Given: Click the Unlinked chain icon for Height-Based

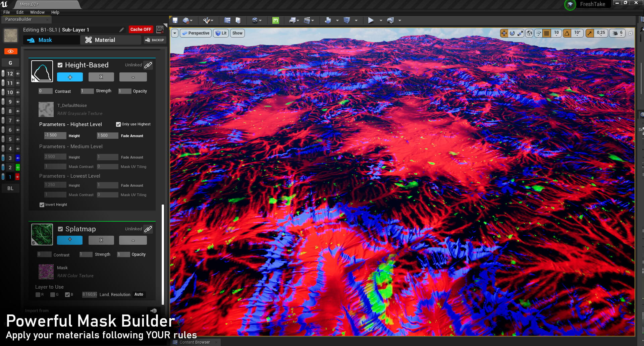Looking at the screenshot, I should pos(148,65).
